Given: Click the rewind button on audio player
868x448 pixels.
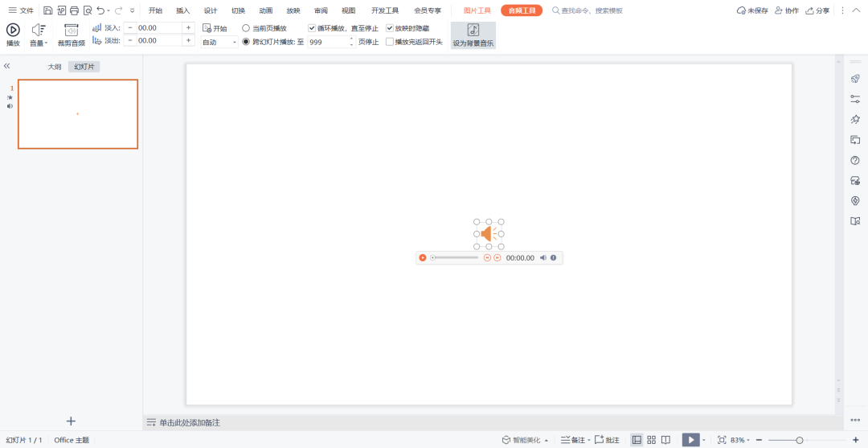Looking at the screenshot, I should click(x=488, y=257).
